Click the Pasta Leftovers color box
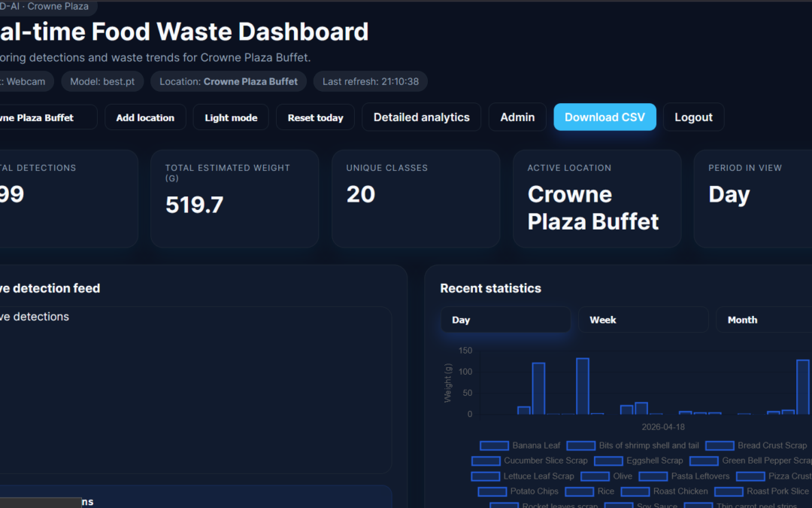Viewport: 812px width, 508px height. point(653,476)
